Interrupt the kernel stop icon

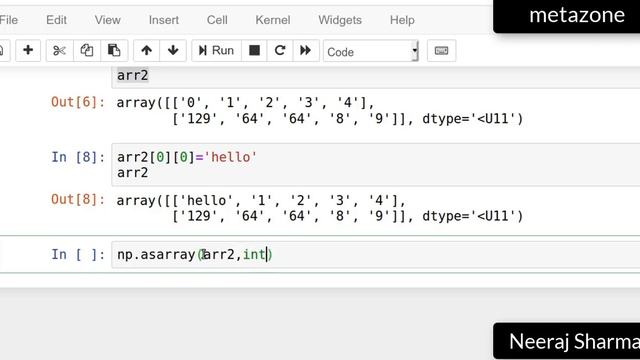pos(254,51)
